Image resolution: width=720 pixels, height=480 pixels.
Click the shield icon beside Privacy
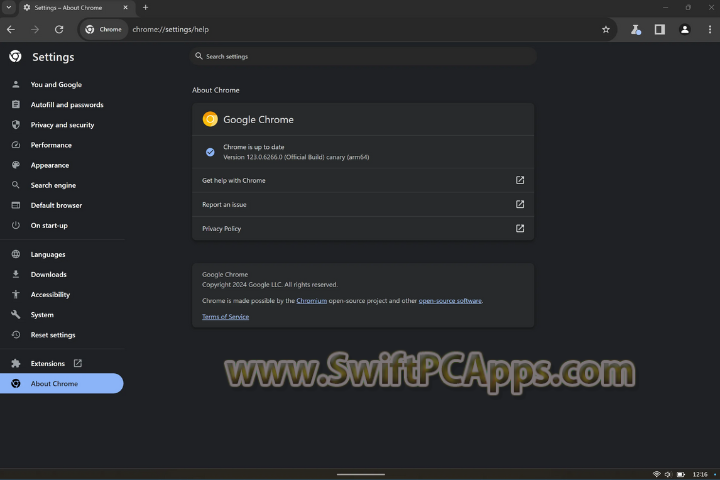16,125
